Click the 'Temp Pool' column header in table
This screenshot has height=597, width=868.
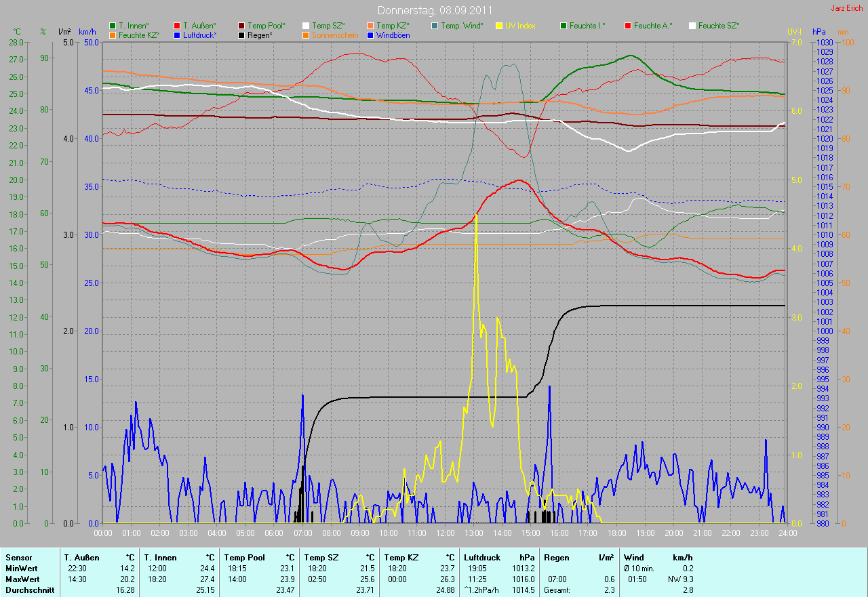tap(243, 558)
